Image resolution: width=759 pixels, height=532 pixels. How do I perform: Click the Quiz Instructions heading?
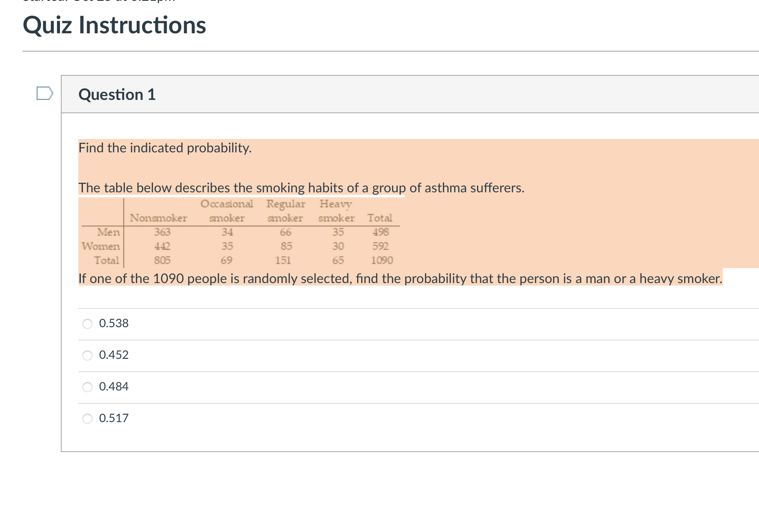[115, 25]
